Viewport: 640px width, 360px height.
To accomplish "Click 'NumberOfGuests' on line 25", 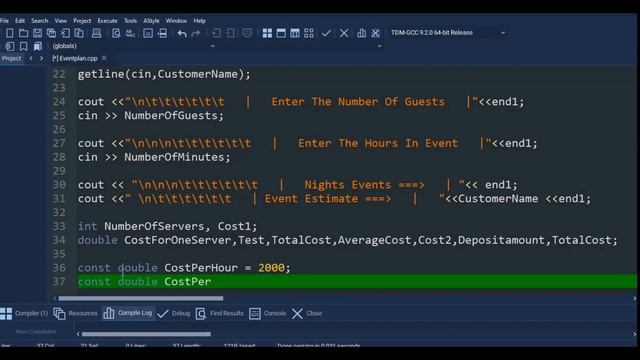I will point(171,116).
